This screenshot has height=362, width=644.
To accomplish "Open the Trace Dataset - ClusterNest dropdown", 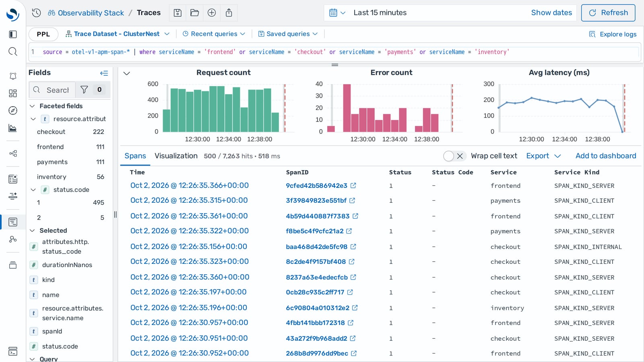I will (118, 34).
